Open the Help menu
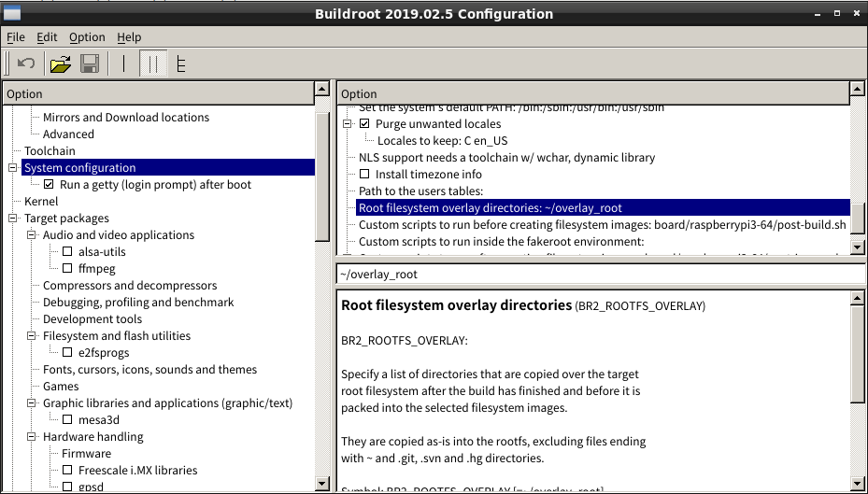Viewport: 868px width, 494px height. [129, 37]
